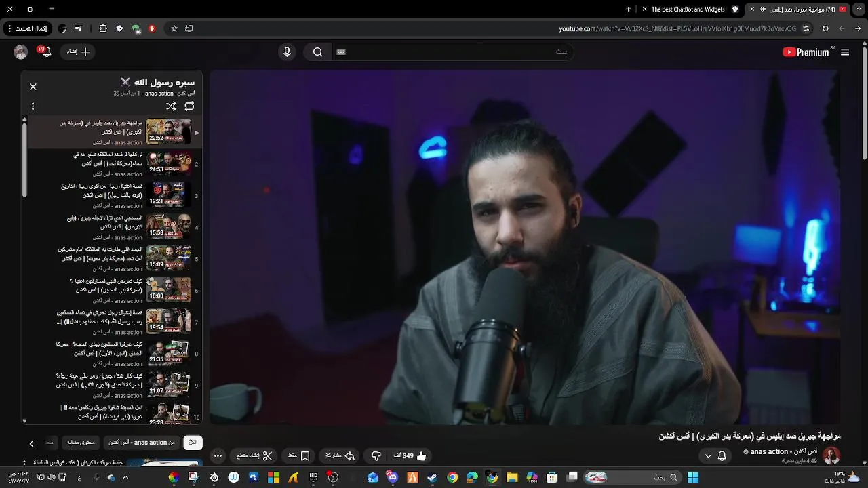Viewport: 868px width, 488px height.
Task: Open notifications bell with 9+ badge
Action: click(x=45, y=52)
